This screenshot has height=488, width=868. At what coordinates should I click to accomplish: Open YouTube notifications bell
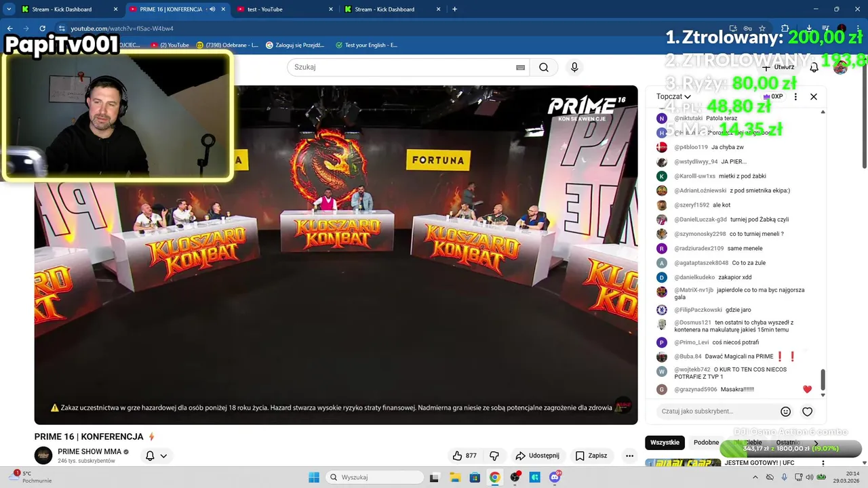click(x=814, y=67)
